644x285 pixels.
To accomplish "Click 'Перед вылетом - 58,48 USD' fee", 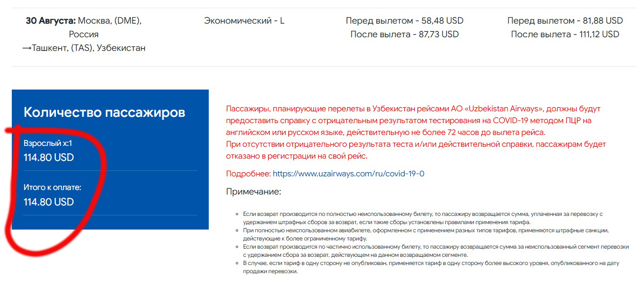I will click(404, 20).
